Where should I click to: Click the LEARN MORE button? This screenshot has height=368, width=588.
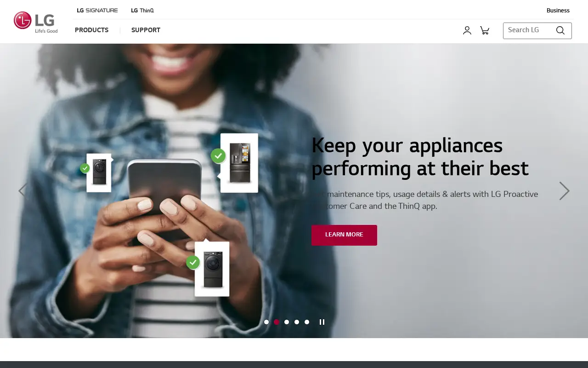pos(344,235)
